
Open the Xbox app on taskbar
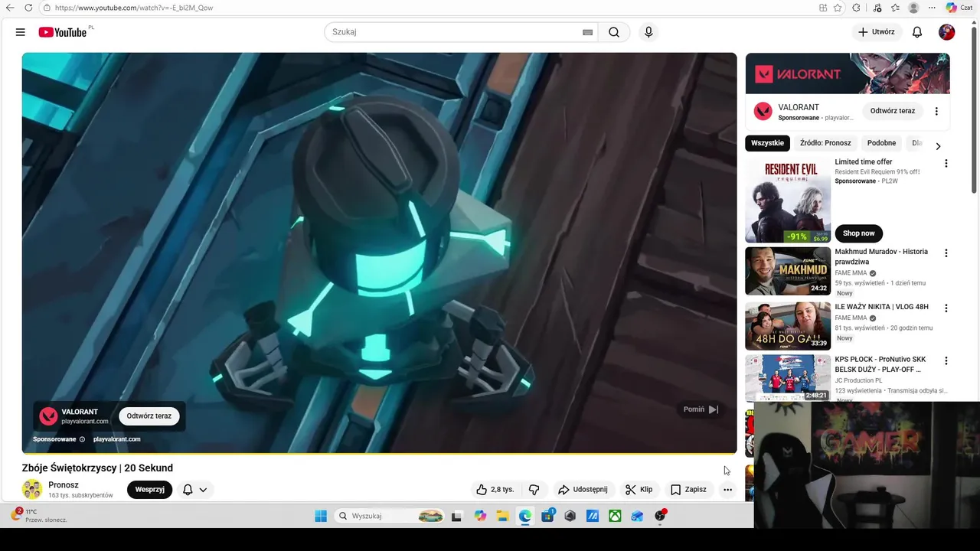click(x=615, y=516)
